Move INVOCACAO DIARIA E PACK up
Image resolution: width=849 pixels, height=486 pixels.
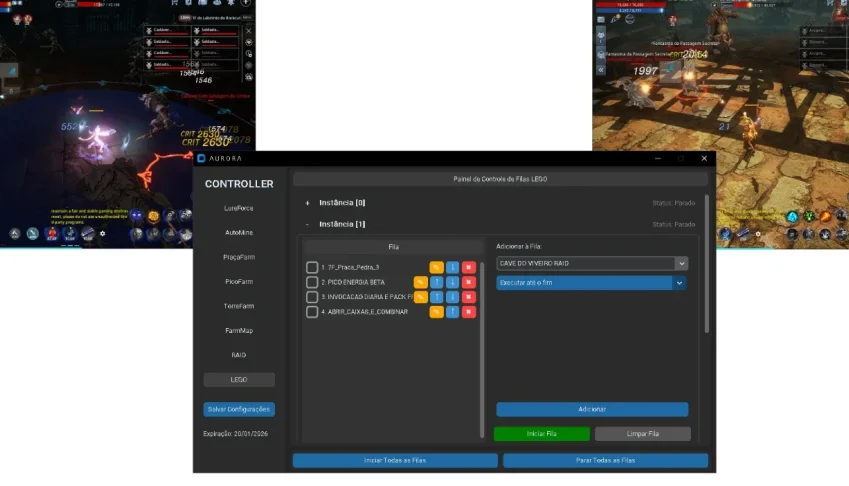[x=436, y=297]
